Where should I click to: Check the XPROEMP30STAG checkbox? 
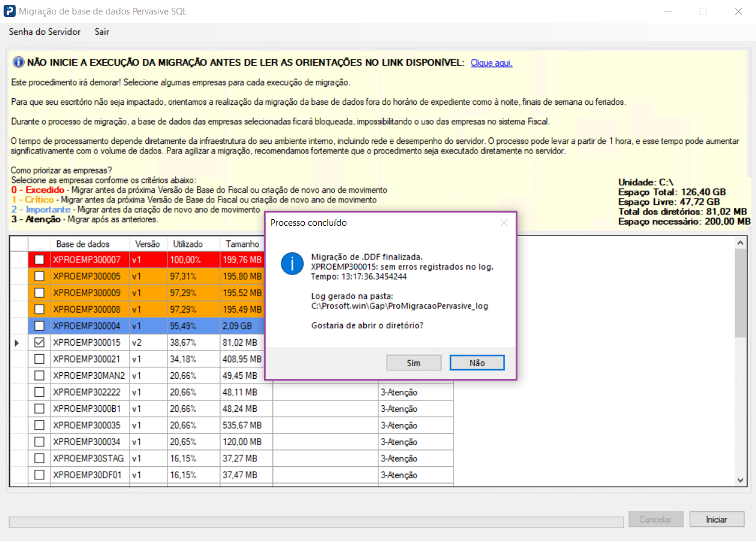coord(39,458)
